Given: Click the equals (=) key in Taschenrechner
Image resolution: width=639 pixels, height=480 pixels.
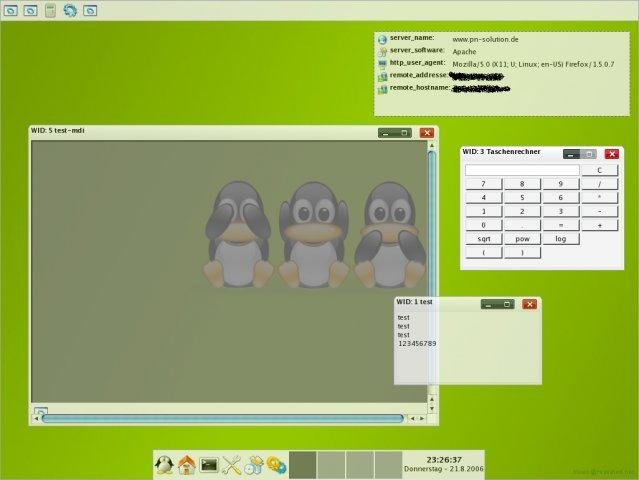Looking at the screenshot, I should click(x=561, y=225).
